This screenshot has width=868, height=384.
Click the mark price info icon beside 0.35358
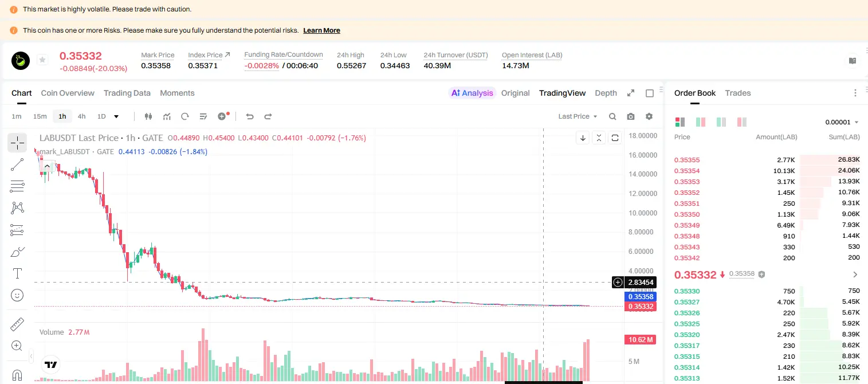(761, 275)
